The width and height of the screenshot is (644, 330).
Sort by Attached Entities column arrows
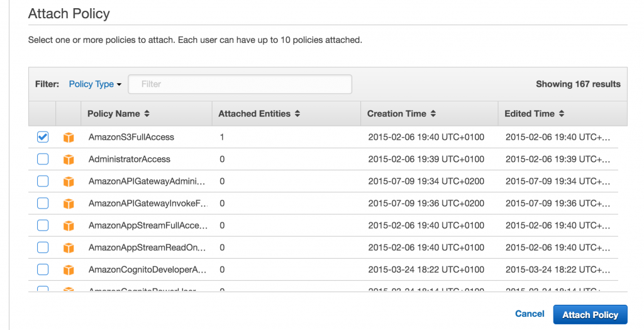tap(297, 113)
